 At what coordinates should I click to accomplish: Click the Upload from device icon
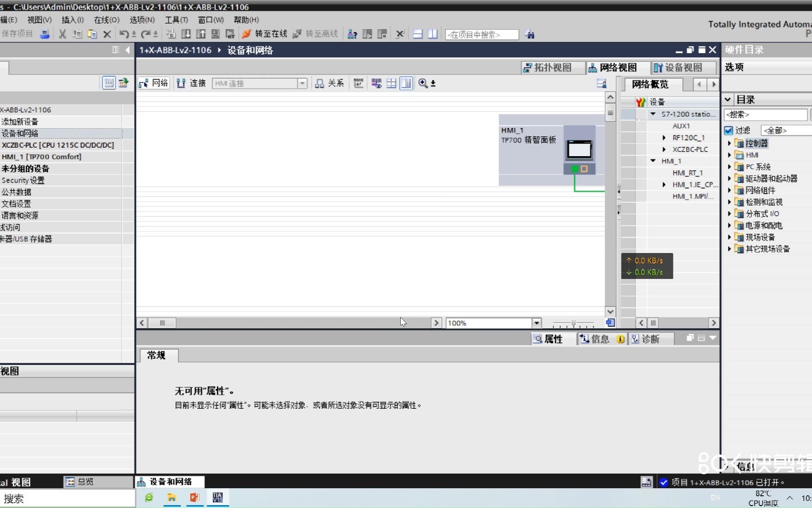[201, 34]
